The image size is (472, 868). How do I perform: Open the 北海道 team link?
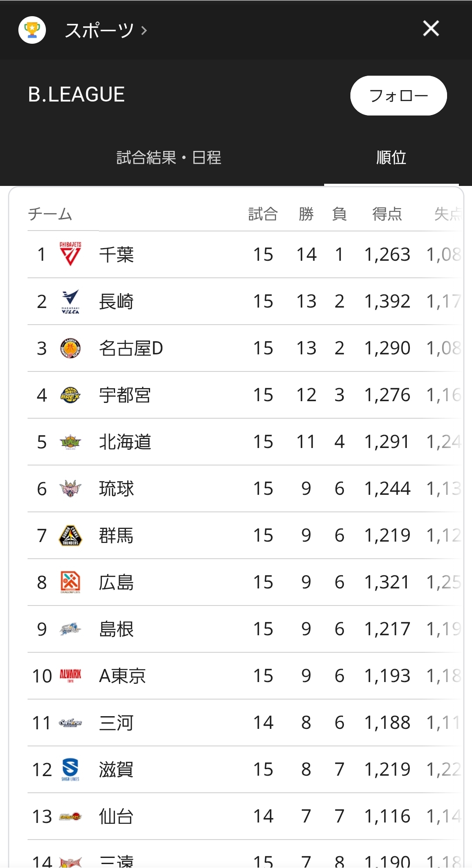tap(125, 442)
